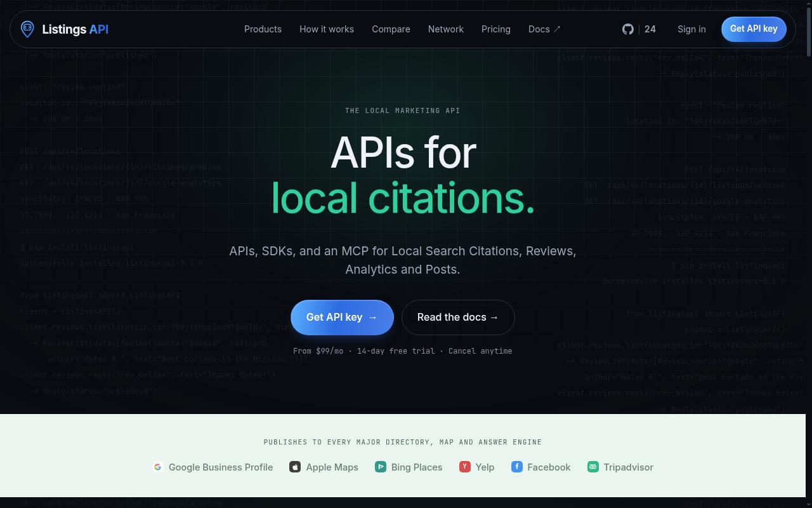The height and width of the screenshot is (508, 812).
Task: Open Docs external link
Action: [x=544, y=29]
